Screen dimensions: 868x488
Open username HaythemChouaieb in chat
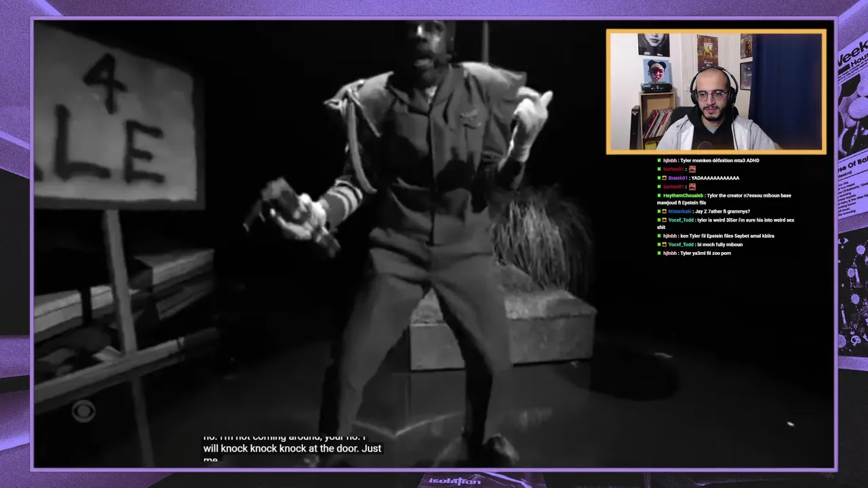point(683,196)
